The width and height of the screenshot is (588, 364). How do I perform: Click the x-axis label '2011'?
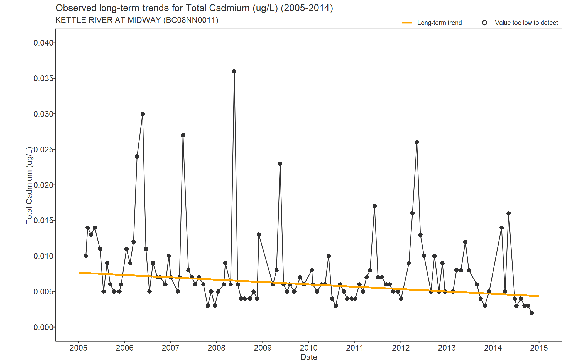(355, 348)
